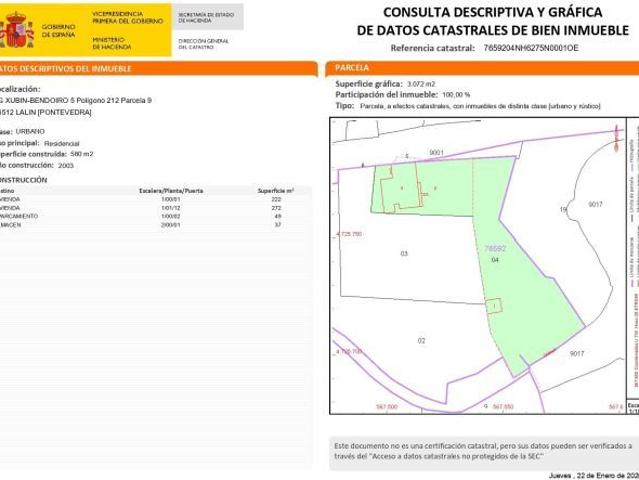Click the Y-coordinate label '4.725.750'
639x480 pixels.
coord(349,234)
